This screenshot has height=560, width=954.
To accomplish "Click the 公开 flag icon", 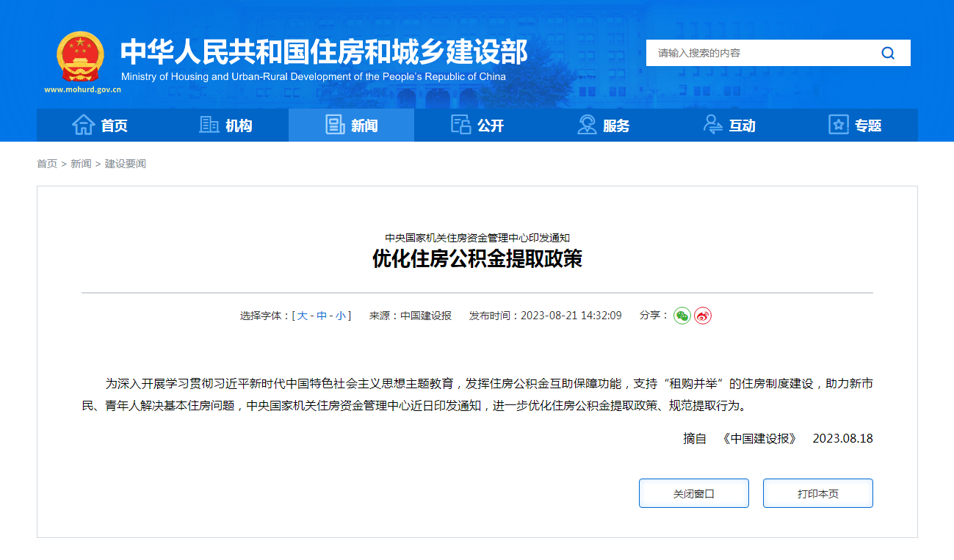I will tap(460, 125).
